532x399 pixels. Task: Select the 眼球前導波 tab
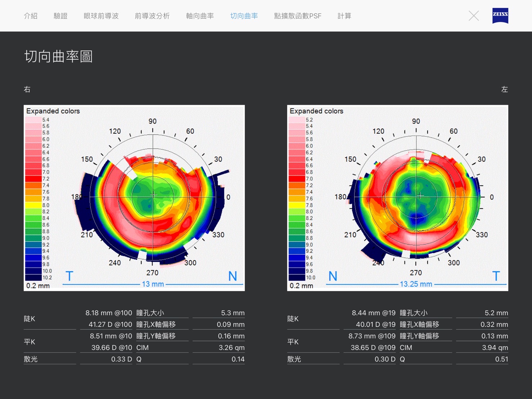point(101,16)
